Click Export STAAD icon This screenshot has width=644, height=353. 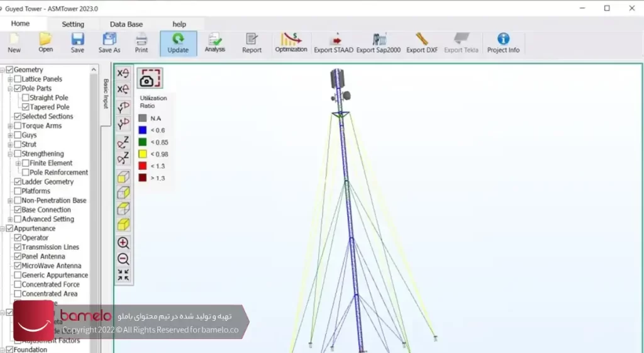click(x=333, y=43)
